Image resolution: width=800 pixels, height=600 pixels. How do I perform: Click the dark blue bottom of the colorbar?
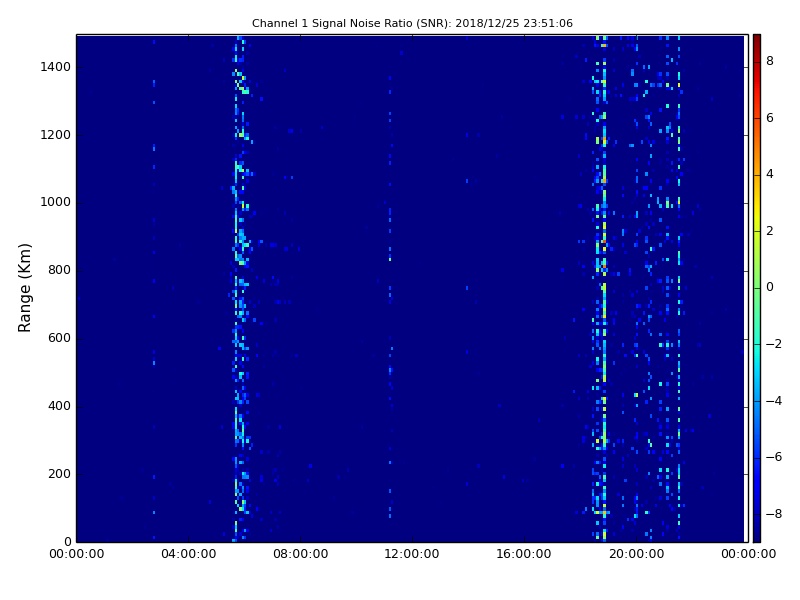tap(757, 533)
